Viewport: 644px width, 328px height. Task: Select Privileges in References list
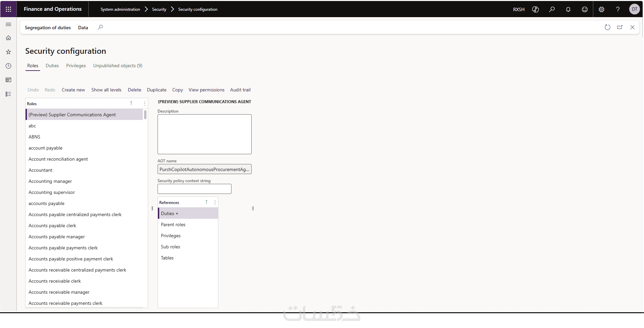pos(188,236)
